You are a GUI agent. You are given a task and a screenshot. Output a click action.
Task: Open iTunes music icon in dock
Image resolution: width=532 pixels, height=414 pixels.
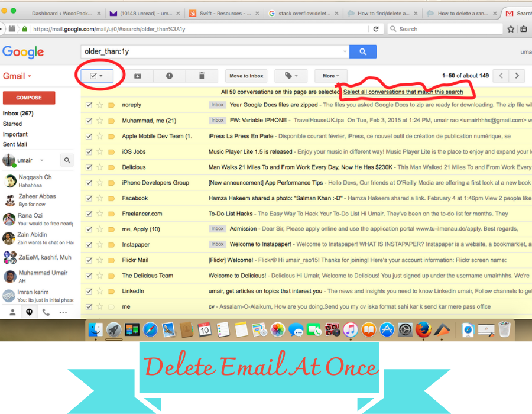[351, 329]
